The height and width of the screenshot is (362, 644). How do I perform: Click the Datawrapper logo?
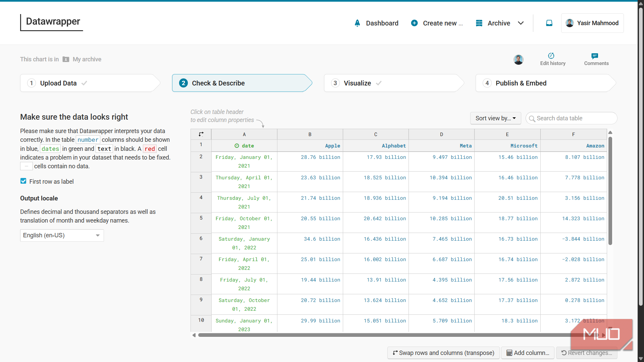click(x=52, y=22)
